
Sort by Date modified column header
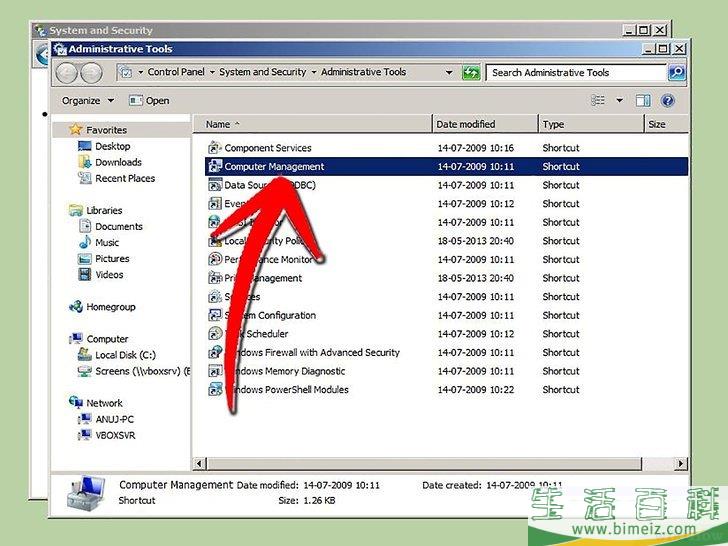485,124
